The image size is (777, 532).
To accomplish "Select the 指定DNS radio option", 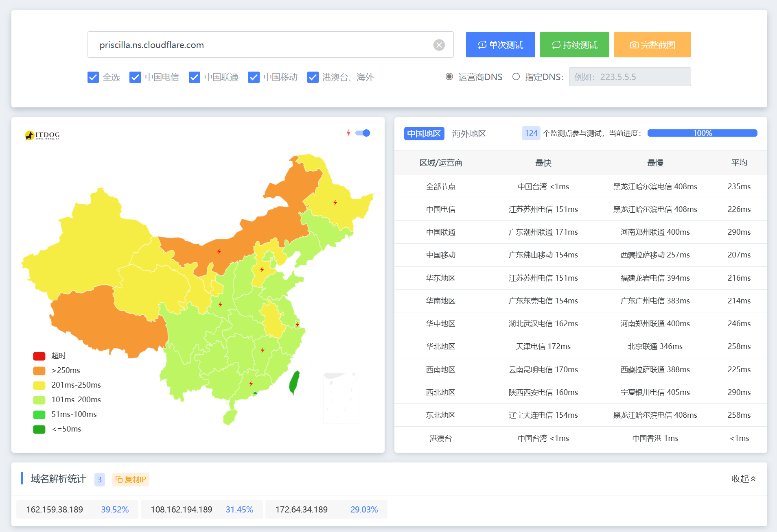I will (x=516, y=76).
